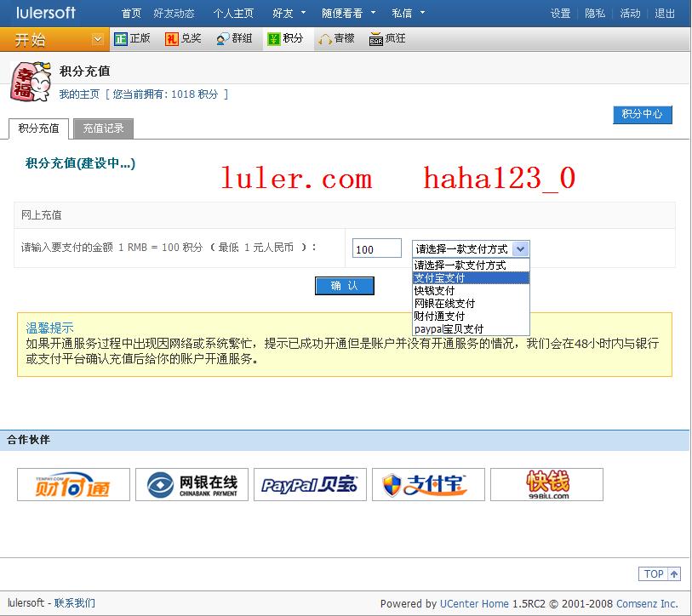This screenshot has height=616, width=692.
Task: Click the lulersoft logo
Action: (45, 13)
